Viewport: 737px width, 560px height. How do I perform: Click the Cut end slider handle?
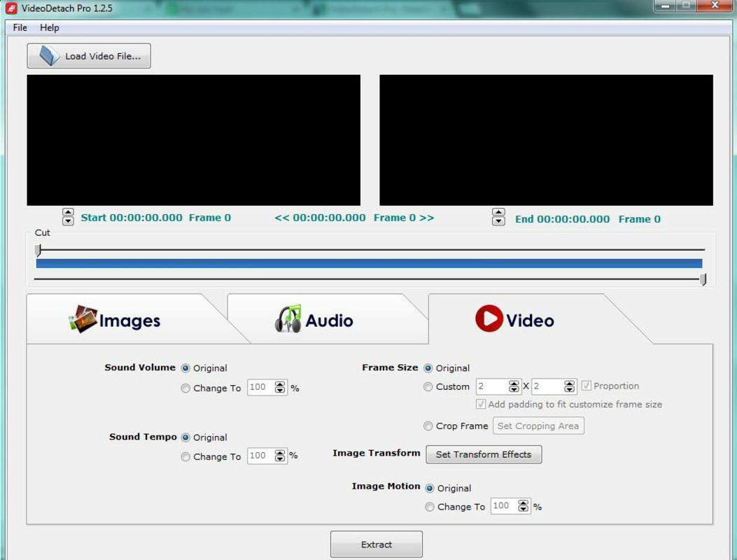coord(703,279)
